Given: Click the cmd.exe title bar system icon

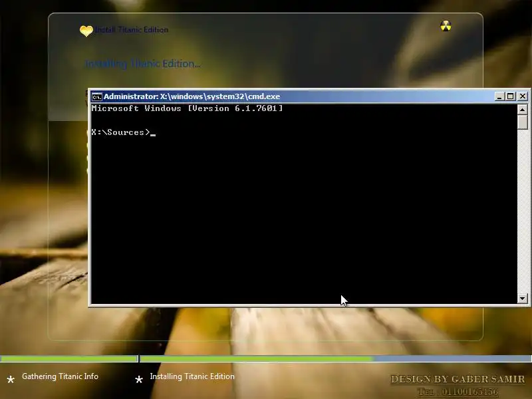Looking at the screenshot, I should [96, 96].
